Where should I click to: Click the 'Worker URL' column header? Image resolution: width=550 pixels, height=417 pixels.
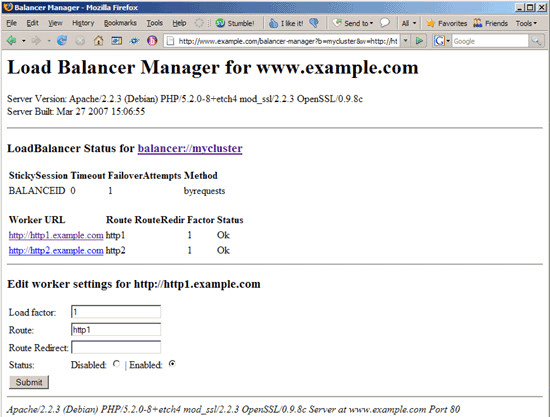point(37,220)
